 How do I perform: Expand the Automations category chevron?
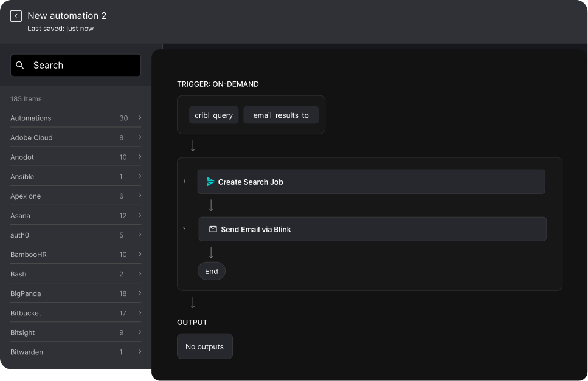coord(140,118)
